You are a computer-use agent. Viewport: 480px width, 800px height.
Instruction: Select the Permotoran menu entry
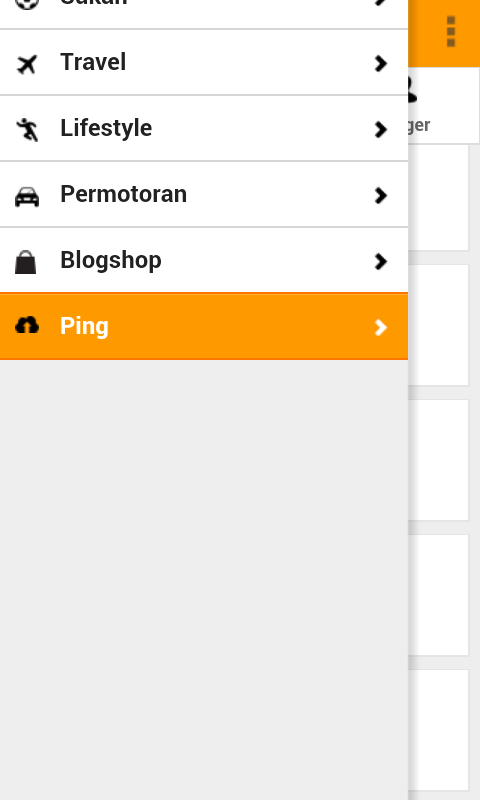(x=204, y=194)
